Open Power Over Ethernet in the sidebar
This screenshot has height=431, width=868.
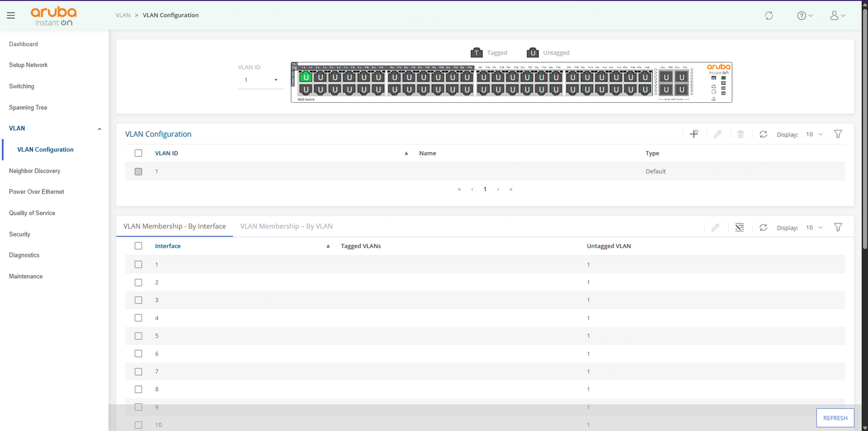36,192
